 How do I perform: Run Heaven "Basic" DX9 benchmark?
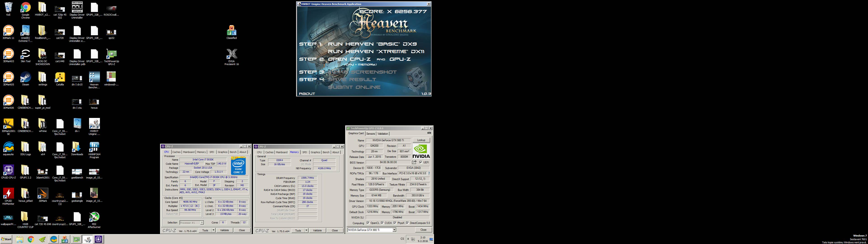372,44
